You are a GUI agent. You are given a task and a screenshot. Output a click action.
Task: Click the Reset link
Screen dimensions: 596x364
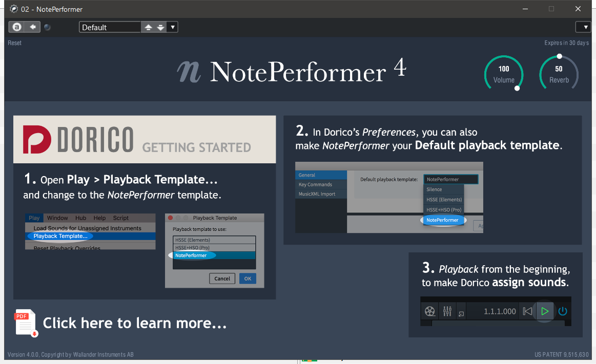pos(14,43)
